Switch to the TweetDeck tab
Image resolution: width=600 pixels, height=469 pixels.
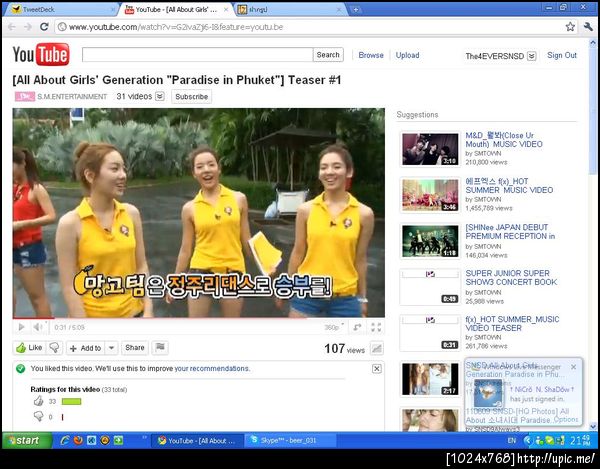click(x=61, y=10)
